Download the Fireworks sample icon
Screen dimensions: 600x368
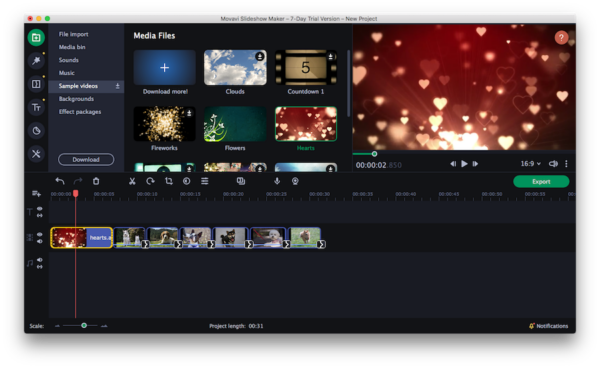pos(189,113)
